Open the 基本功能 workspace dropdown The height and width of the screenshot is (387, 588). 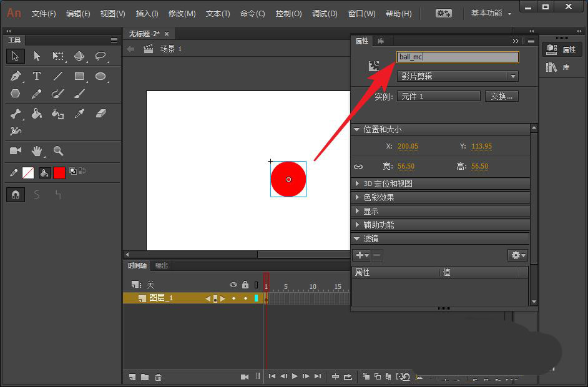click(491, 14)
